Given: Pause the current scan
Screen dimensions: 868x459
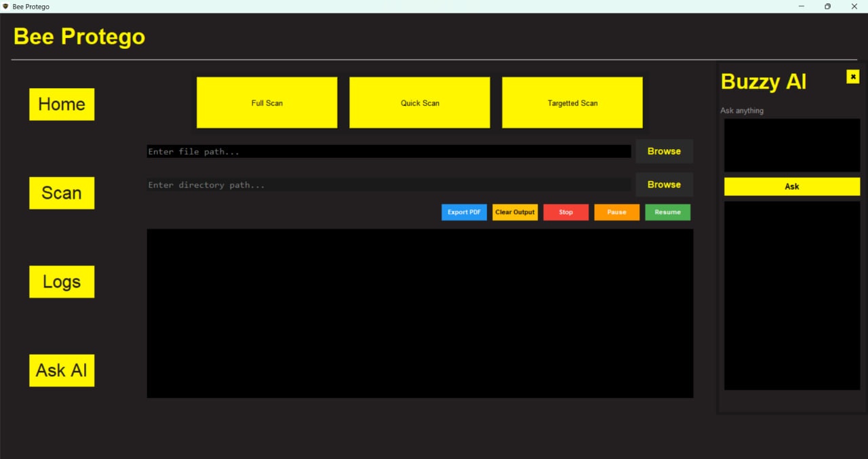Looking at the screenshot, I should (616, 212).
